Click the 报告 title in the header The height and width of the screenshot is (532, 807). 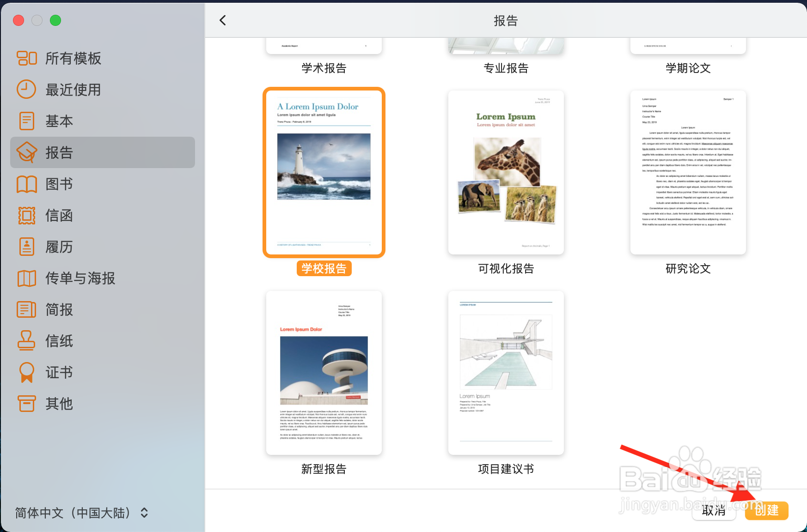click(x=506, y=20)
